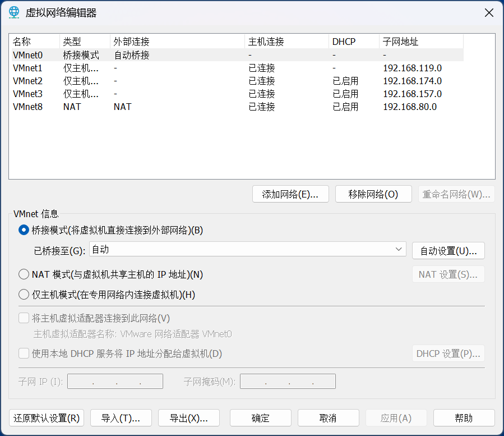Viewport: 504px width, 436px height.
Task: Click subnet address 192.168.157.0
Action: pos(413,94)
